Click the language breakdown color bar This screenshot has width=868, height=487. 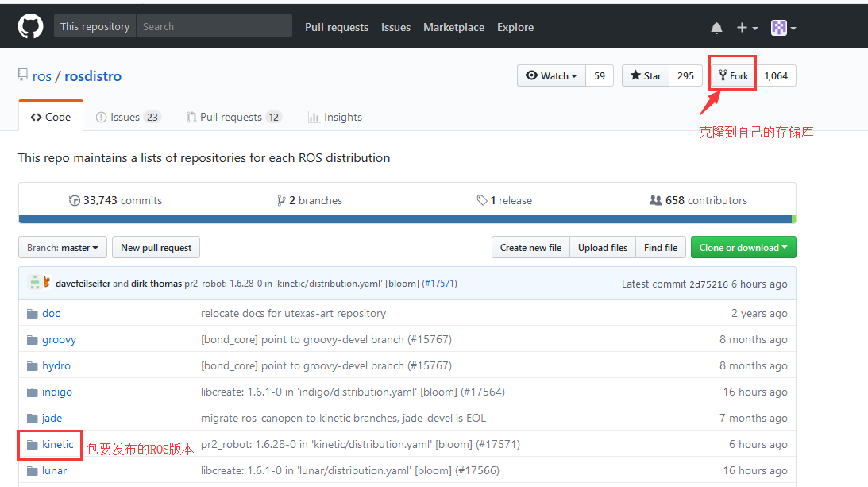(407, 219)
